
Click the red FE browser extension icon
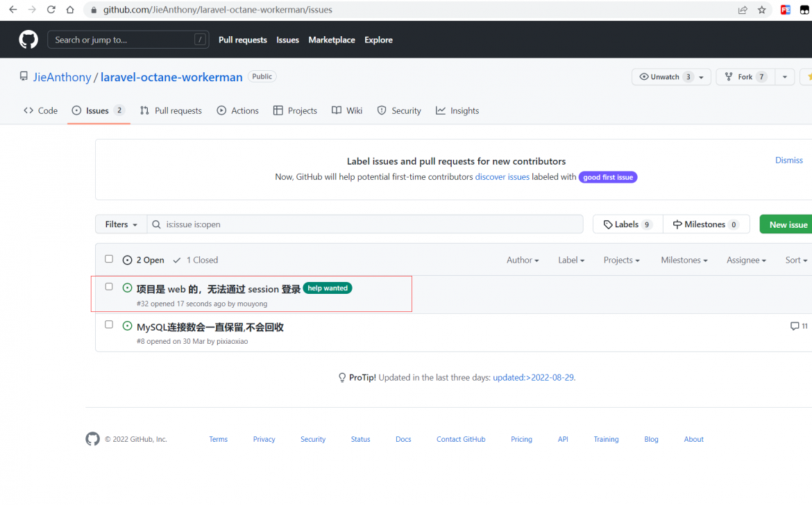(x=786, y=10)
